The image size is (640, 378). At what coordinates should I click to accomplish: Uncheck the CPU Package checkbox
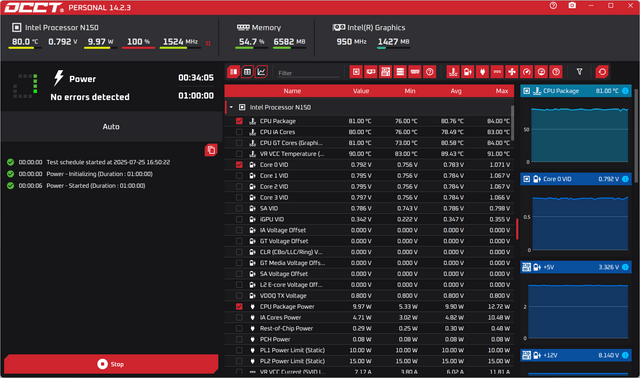click(x=239, y=121)
